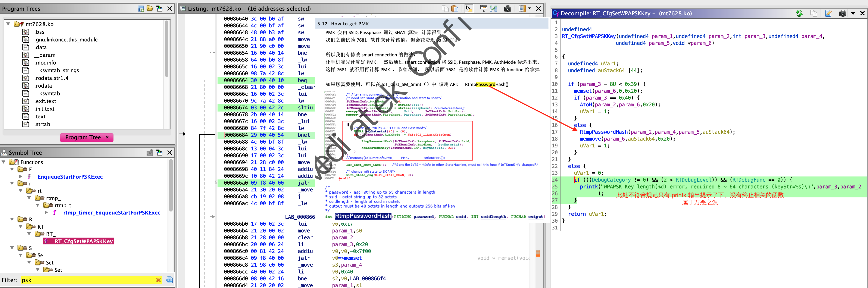This screenshot has width=868, height=288.
Task: Open dropdown arrow next to Listing format icon
Action: (529, 8)
